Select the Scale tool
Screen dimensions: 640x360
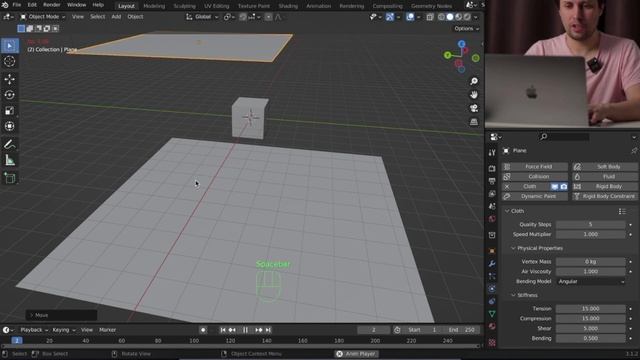[x=10, y=111]
